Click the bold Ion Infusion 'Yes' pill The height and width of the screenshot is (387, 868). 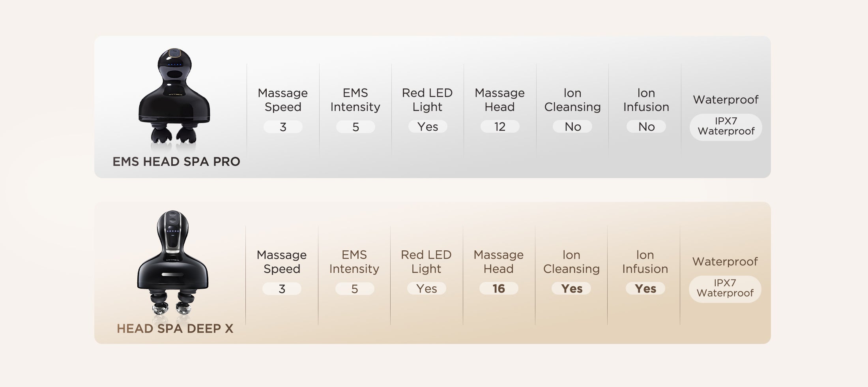645,289
